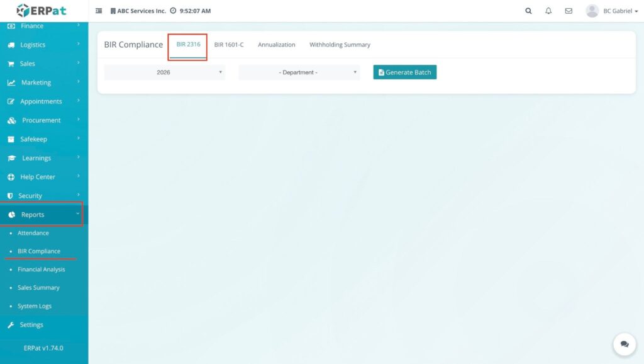The width and height of the screenshot is (644, 364).
Task: Switch to the BIR 1601-C tab
Action: (x=229, y=45)
